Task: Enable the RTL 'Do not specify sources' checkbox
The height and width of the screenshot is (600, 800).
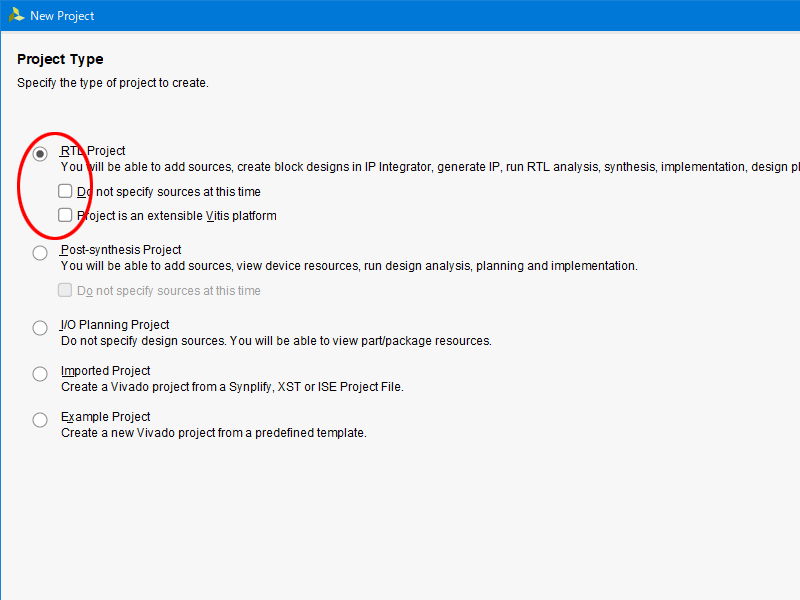Action: click(65, 191)
